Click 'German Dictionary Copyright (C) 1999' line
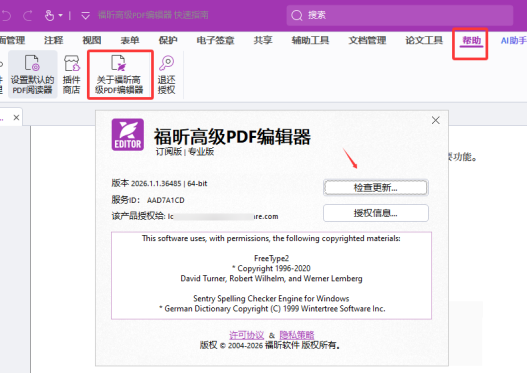The height and width of the screenshot is (373, 528). point(272,309)
